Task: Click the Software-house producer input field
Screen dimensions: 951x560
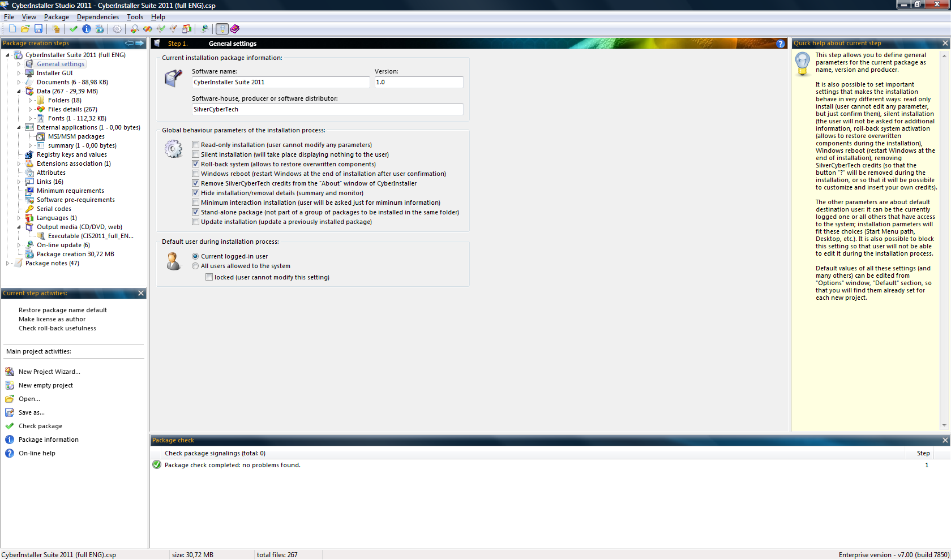Action: point(327,109)
